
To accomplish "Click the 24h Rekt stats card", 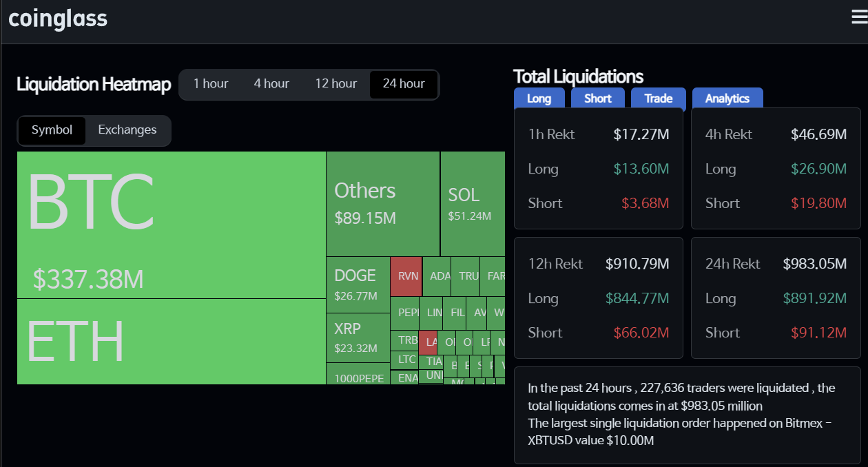I will coord(776,298).
